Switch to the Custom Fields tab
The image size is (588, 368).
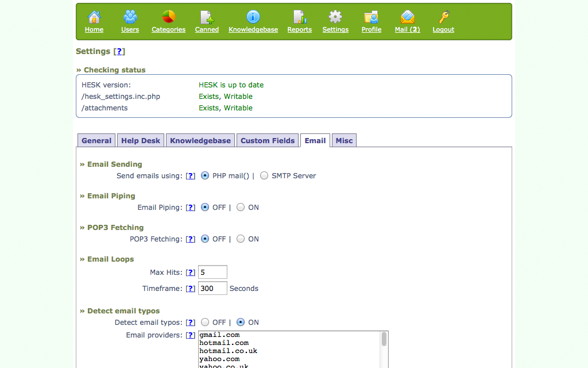[268, 141]
